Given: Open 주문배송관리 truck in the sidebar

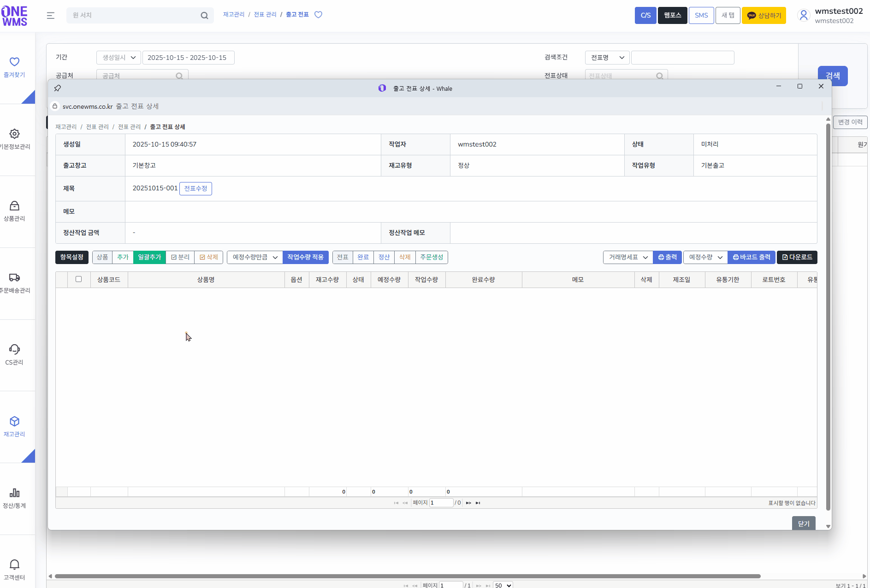Looking at the screenshot, I should click(14, 283).
